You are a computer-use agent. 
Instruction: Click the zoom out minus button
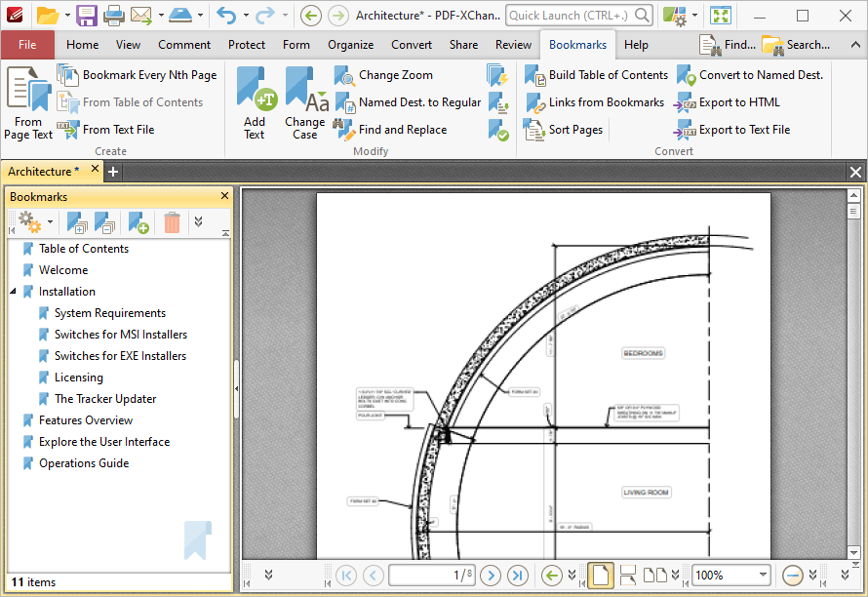click(x=792, y=576)
